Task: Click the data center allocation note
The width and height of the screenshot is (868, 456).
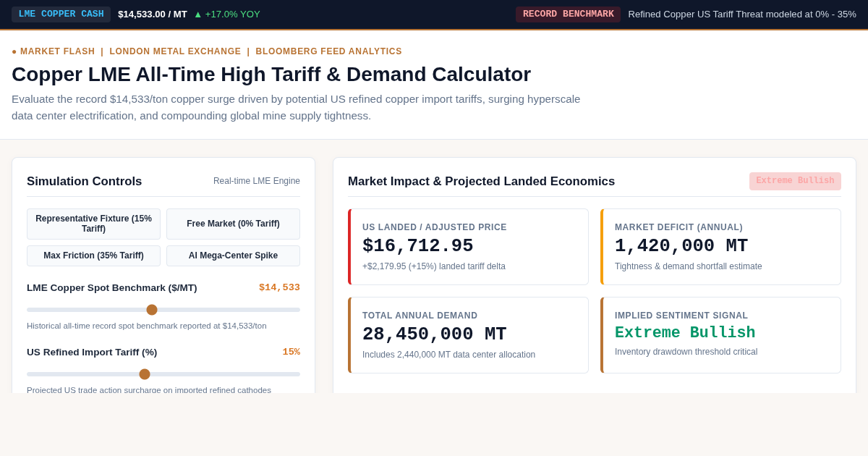Action: pyautogui.click(x=449, y=355)
